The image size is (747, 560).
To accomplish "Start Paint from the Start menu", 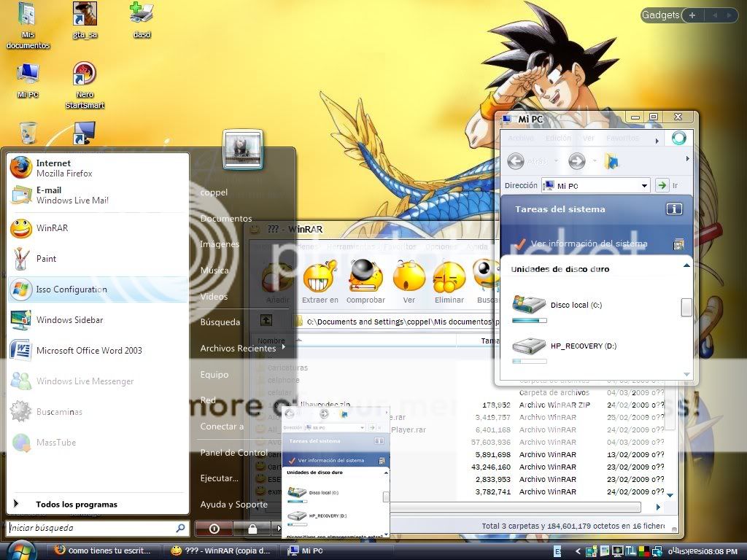I will (98, 259).
